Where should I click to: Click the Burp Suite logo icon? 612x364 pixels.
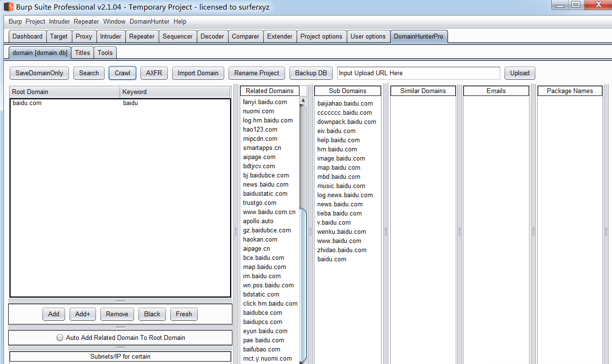tap(8, 7)
